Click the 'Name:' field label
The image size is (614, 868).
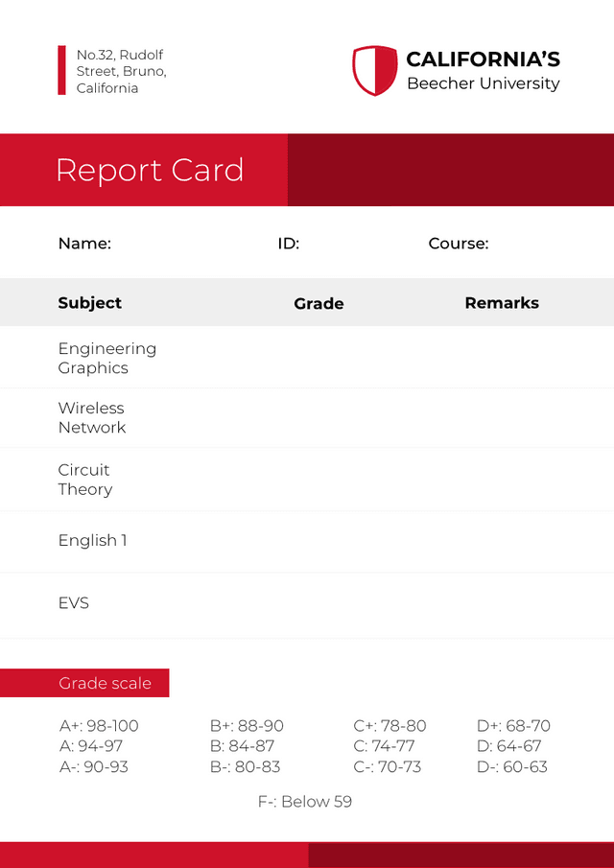point(84,244)
